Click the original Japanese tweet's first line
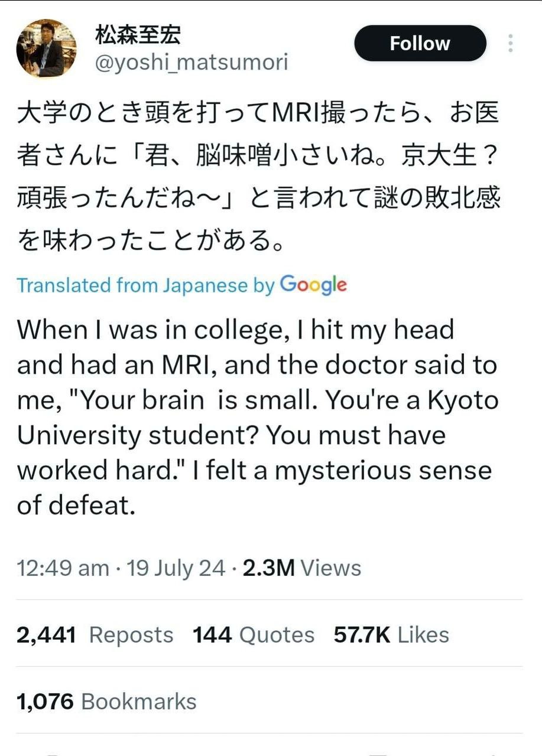 pos(258,113)
